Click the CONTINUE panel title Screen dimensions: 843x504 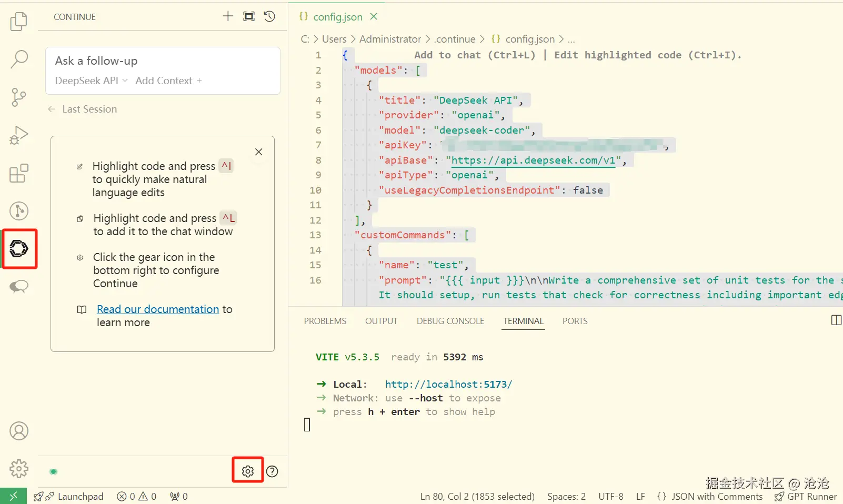click(75, 17)
